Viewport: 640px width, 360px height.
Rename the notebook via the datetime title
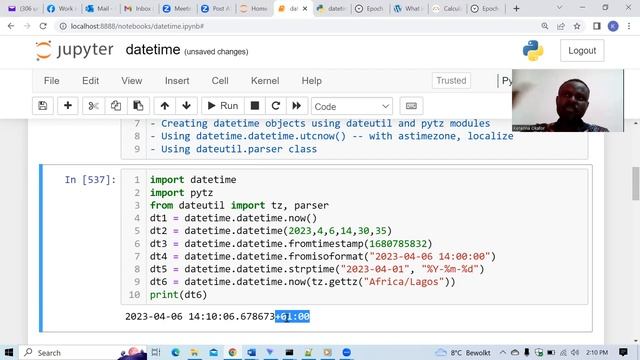(x=153, y=50)
